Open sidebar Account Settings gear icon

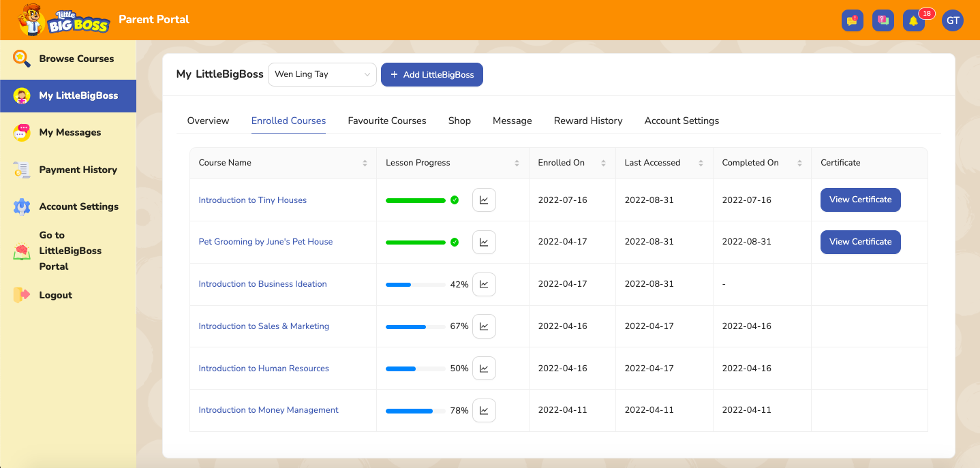coord(22,206)
